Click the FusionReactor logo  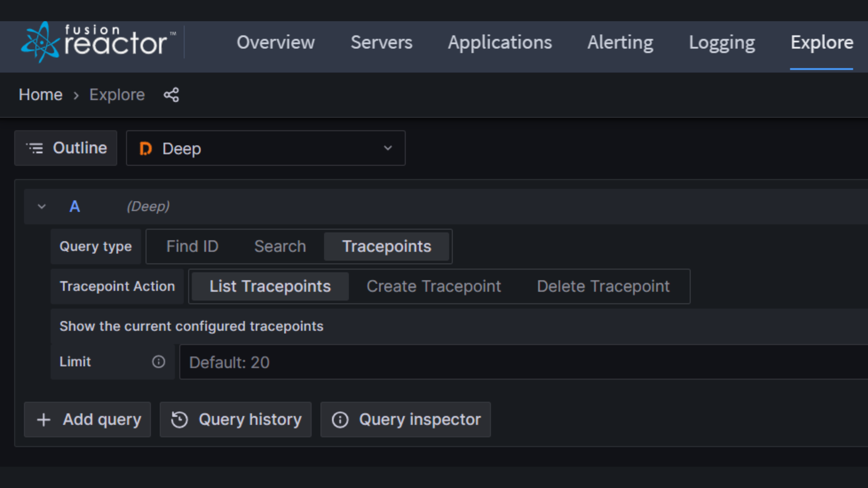[98, 42]
